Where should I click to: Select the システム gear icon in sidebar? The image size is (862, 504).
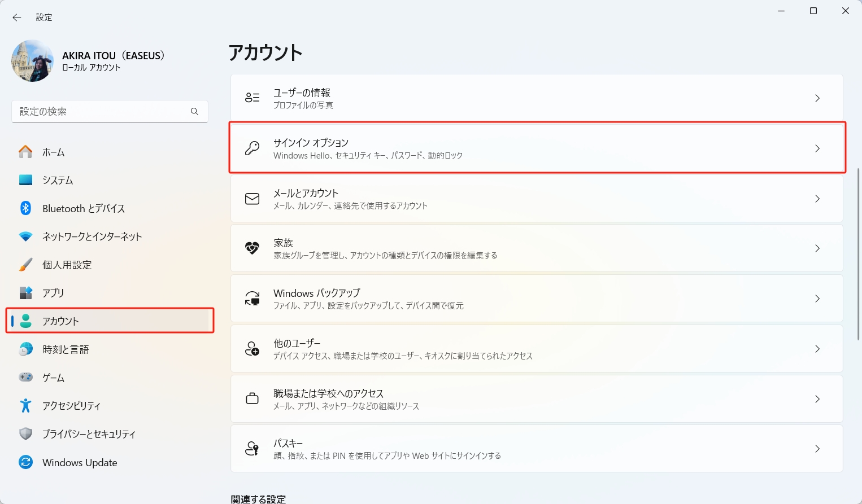(x=25, y=179)
